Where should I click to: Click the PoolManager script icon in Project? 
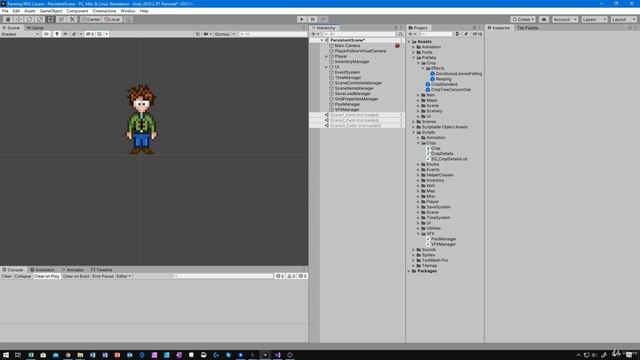coord(428,239)
